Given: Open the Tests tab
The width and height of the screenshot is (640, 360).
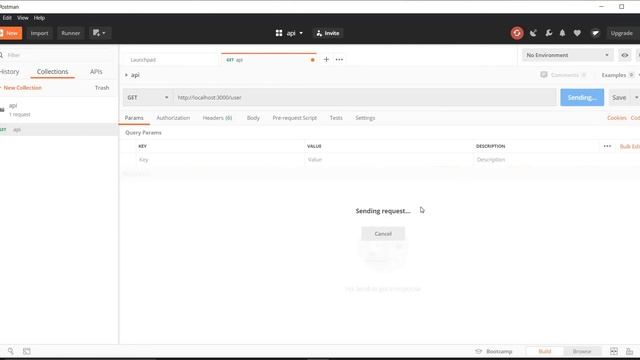Looking at the screenshot, I should [x=336, y=118].
